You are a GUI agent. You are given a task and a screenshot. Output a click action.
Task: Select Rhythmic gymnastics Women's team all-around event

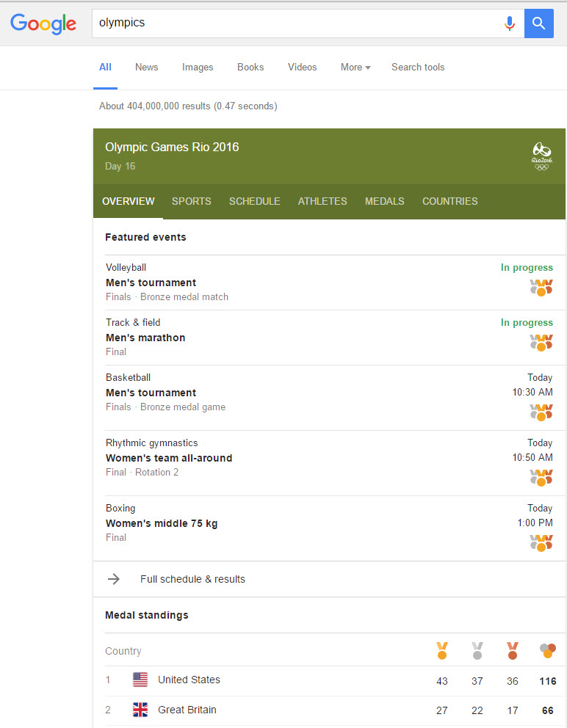tap(169, 458)
